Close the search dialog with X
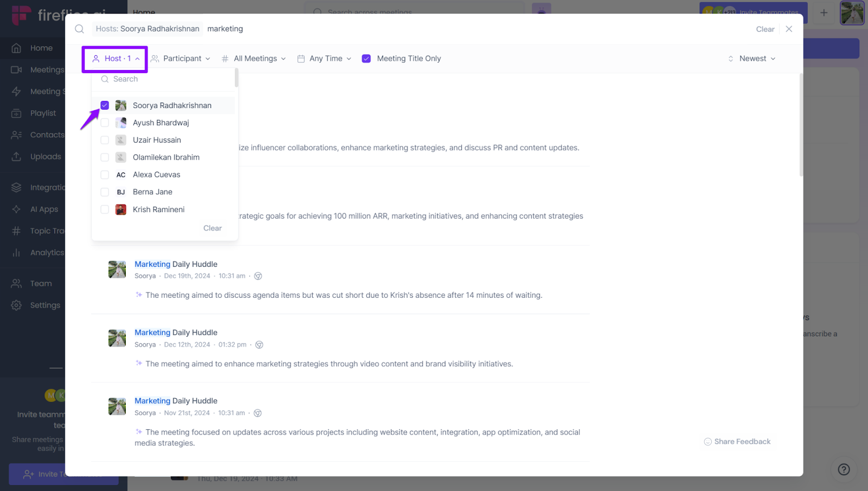This screenshot has width=868, height=491. click(789, 29)
